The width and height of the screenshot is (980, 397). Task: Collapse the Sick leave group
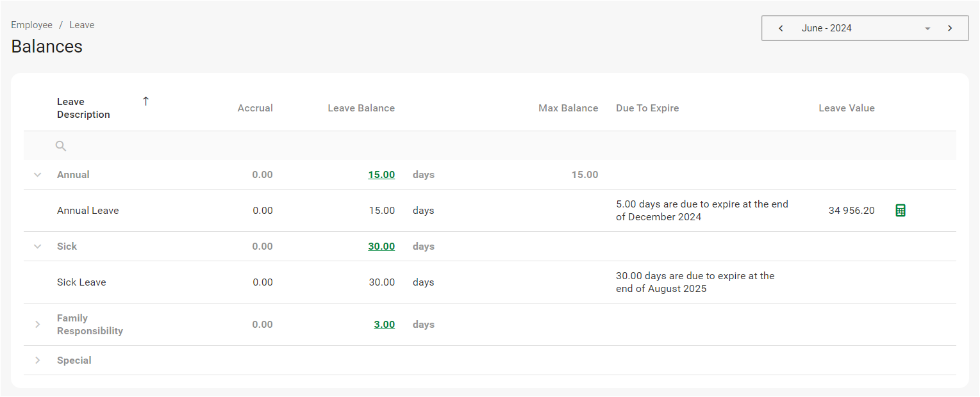[38, 247]
